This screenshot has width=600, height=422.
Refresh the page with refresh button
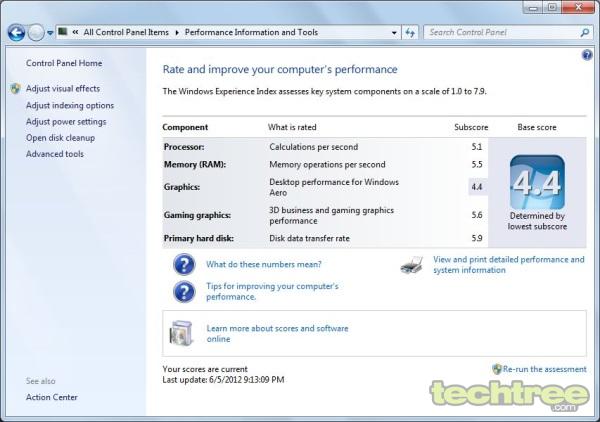coord(410,33)
